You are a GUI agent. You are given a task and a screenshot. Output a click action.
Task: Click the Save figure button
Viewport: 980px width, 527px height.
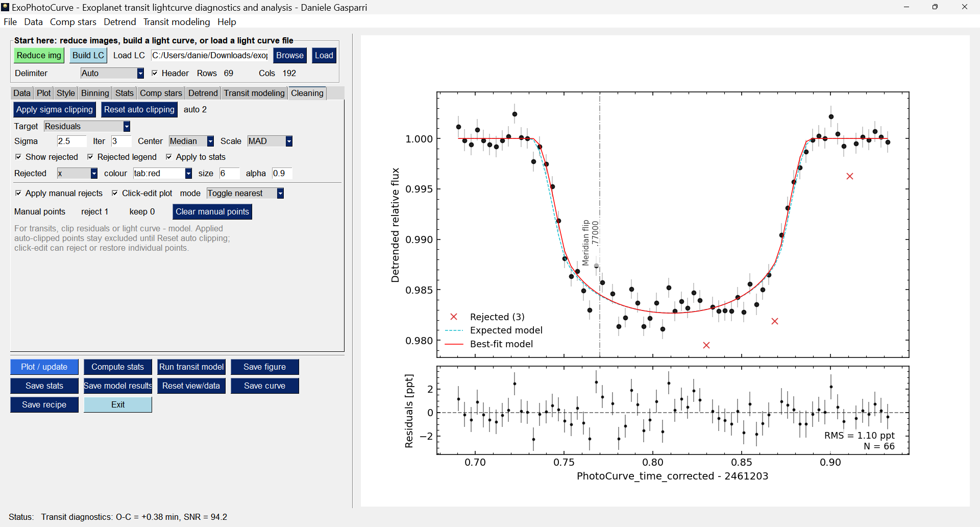point(265,367)
